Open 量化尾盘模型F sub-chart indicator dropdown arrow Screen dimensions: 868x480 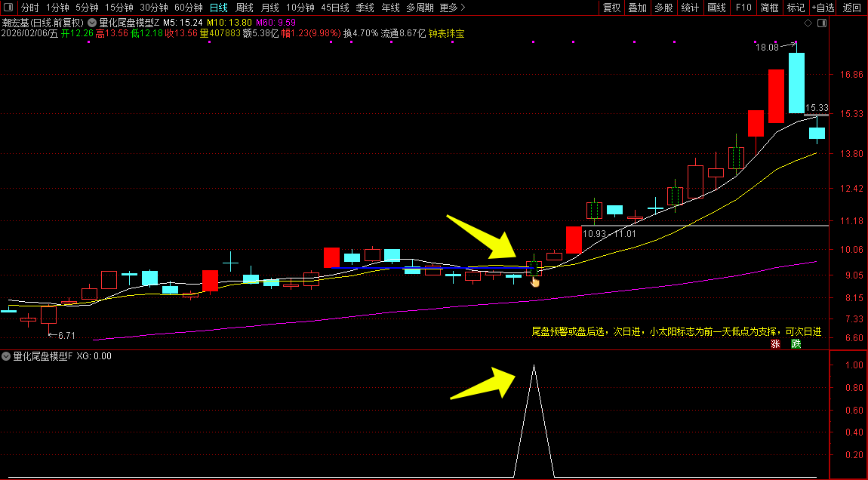click(5, 356)
